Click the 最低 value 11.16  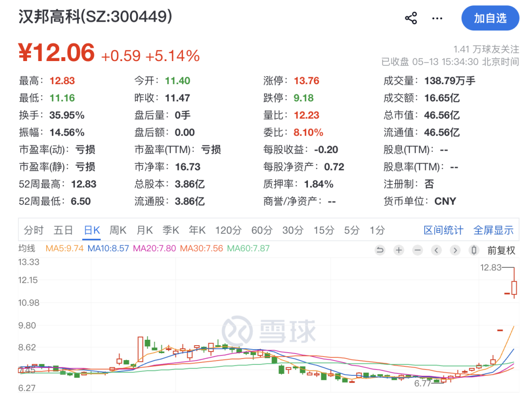pos(62,98)
